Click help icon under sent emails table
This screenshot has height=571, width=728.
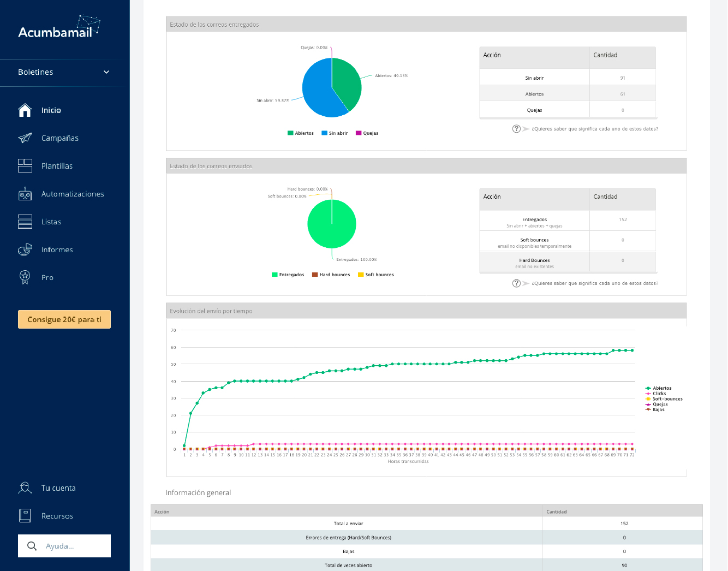pyautogui.click(x=516, y=283)
